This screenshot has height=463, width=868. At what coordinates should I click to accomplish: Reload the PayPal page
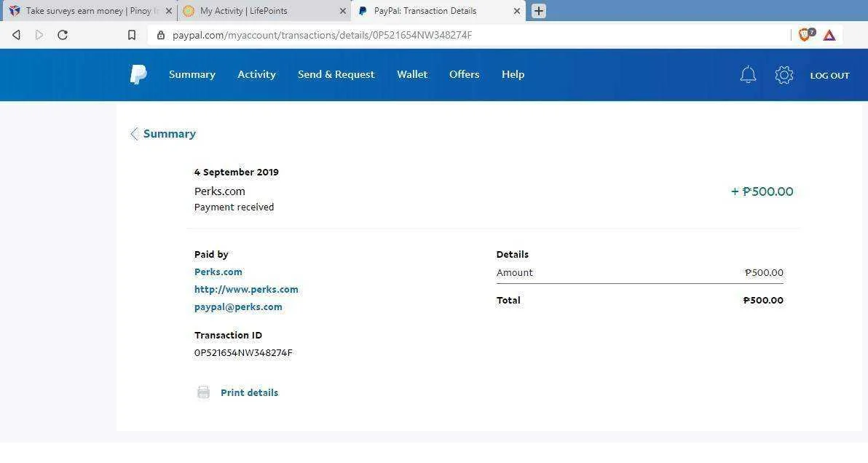click(63, 35)
